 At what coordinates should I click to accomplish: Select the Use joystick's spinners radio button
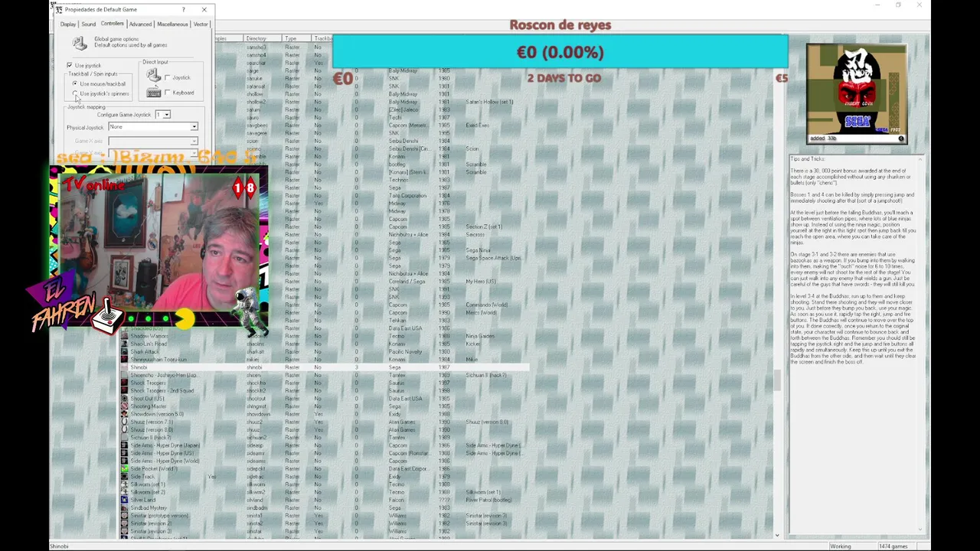pos(75,93)
